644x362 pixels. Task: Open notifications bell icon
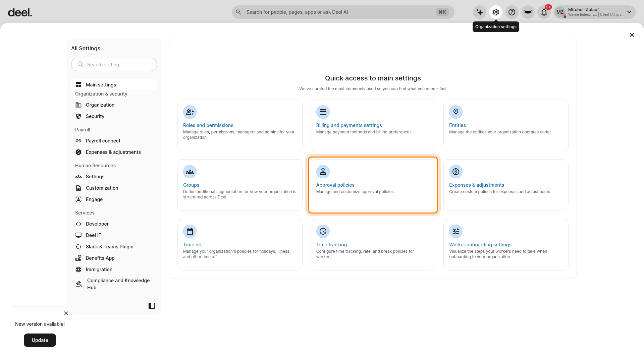pyautogui.click(x=544, y=12)
